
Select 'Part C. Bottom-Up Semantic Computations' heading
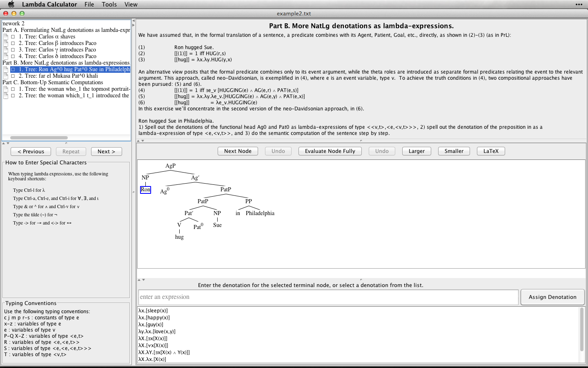tap(53, 83)
